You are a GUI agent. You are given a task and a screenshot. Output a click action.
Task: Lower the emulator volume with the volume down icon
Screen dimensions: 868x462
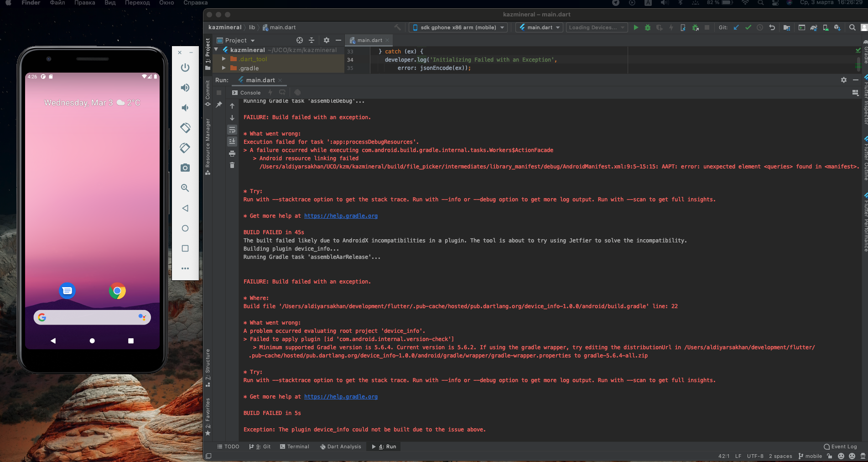(x=185, y=108)
